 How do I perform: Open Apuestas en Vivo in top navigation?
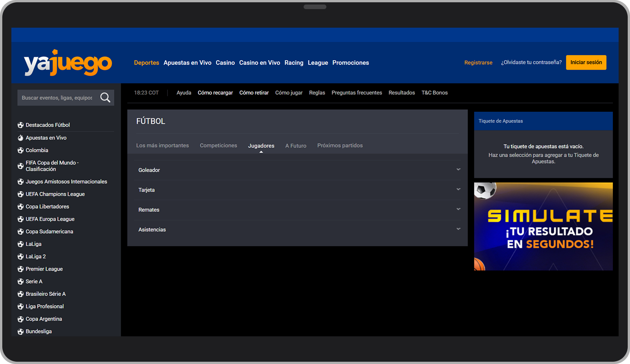pyautogui.click(x=187, y=63)
